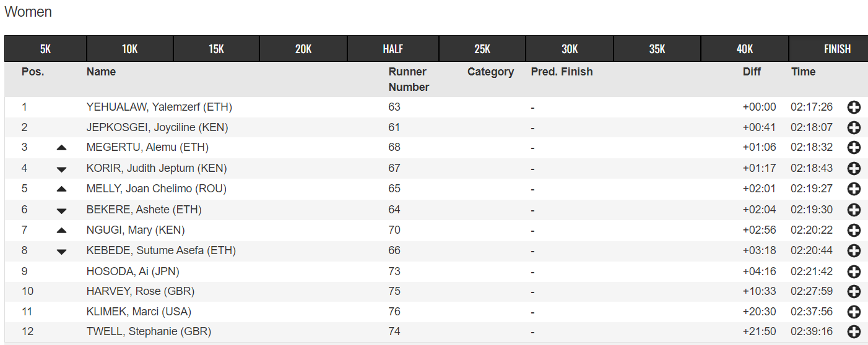Expand NGUGI, Mary row with plus icon
The height and width of the screenshot is (345, 868).
[x=854, y=230]
